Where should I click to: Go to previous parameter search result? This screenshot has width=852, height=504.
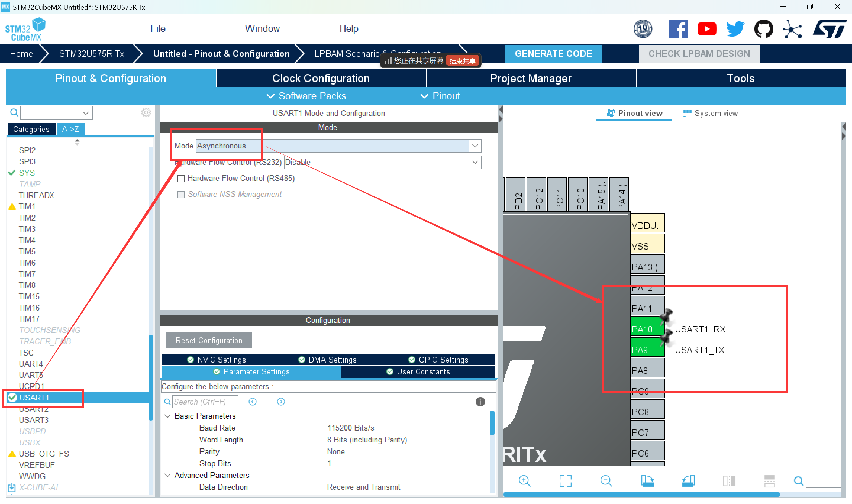[x=252, y=402]
